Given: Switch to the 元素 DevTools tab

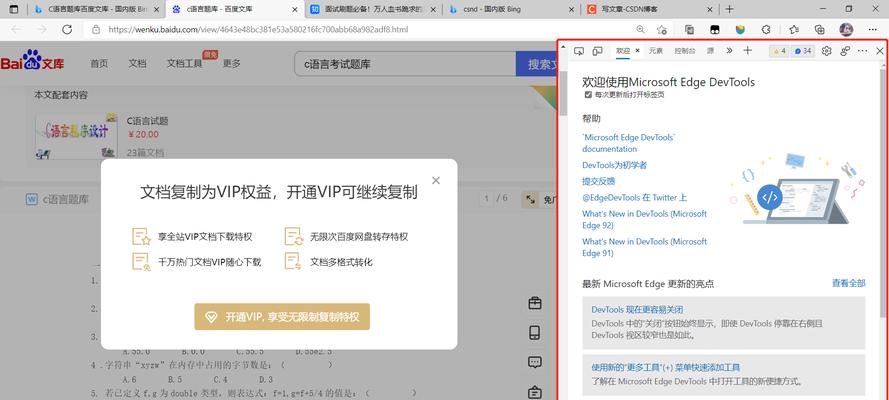Looking at the screenshot, I should (655, 51).
